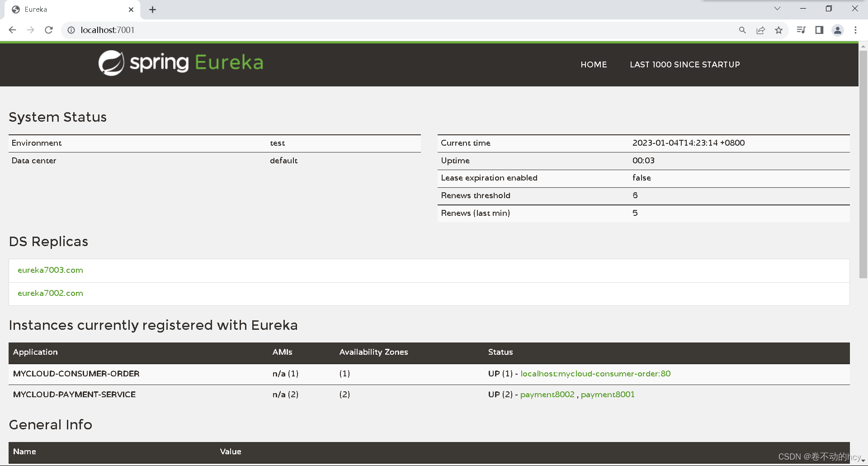Open LAST 1000 SINCE STARTUP page
This screenshot has height=466, width=868.
685,65
